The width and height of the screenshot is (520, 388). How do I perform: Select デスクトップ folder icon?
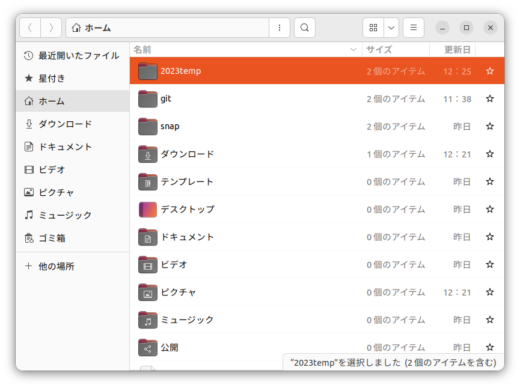148,210
